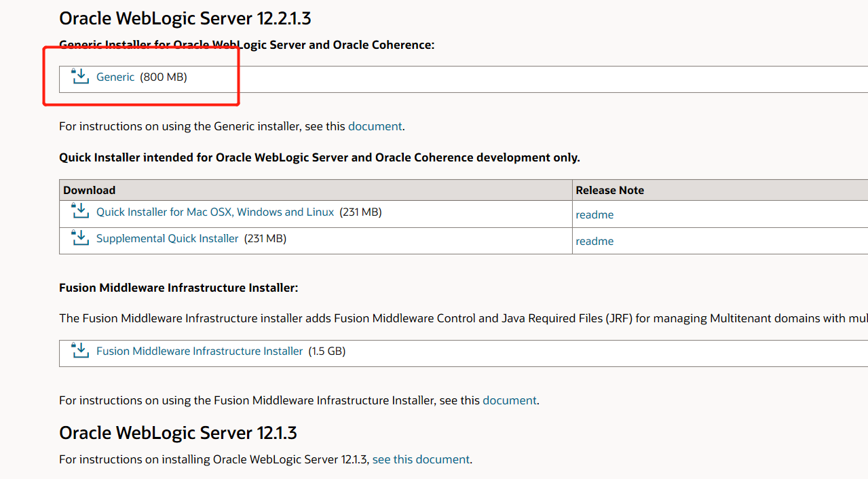
Task: Click the Download column header
Action: coord(90,190)
